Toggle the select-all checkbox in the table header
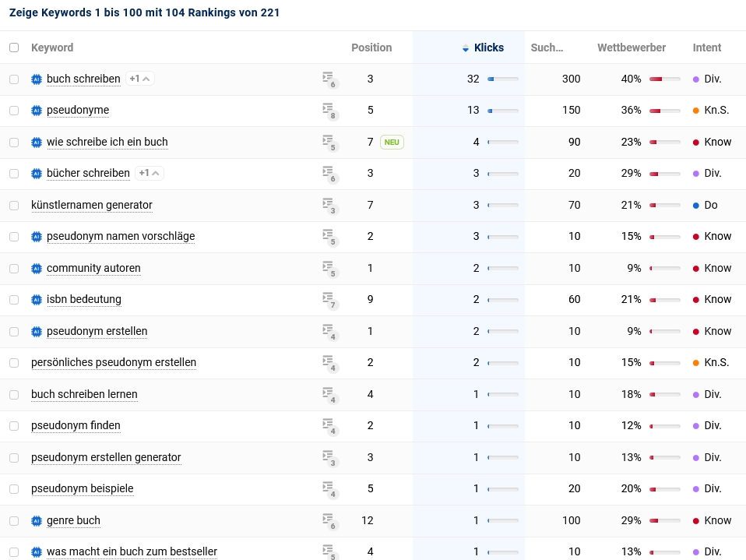 pyautogui.click(x=13, y=48)
